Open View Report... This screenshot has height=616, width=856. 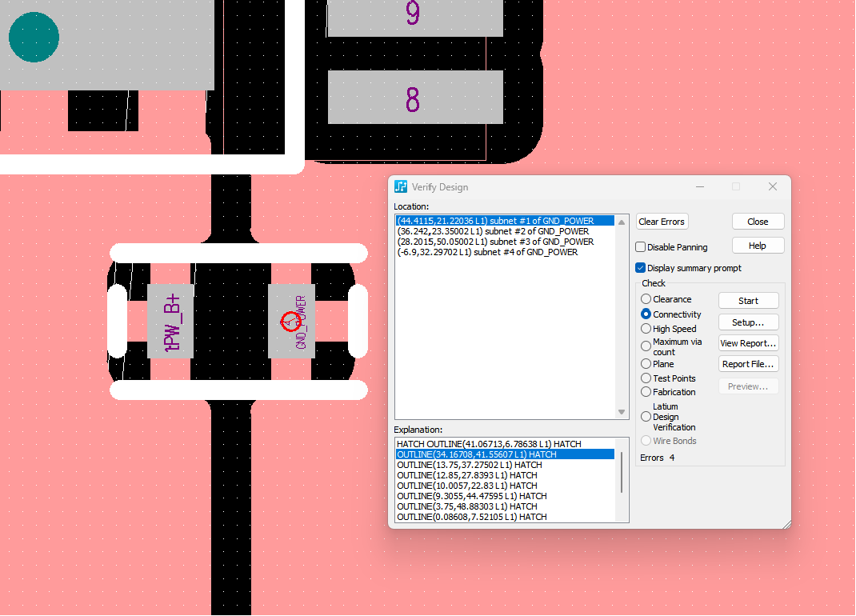[x=748, y=343]
